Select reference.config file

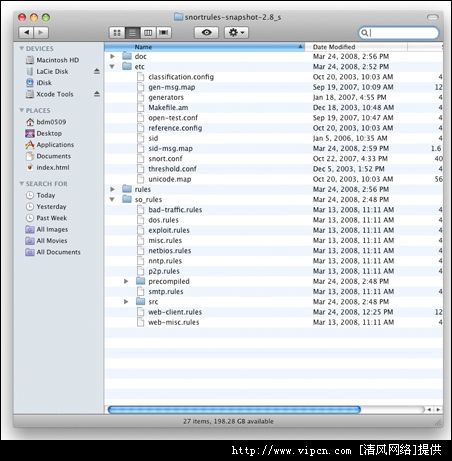click(175, 128)
